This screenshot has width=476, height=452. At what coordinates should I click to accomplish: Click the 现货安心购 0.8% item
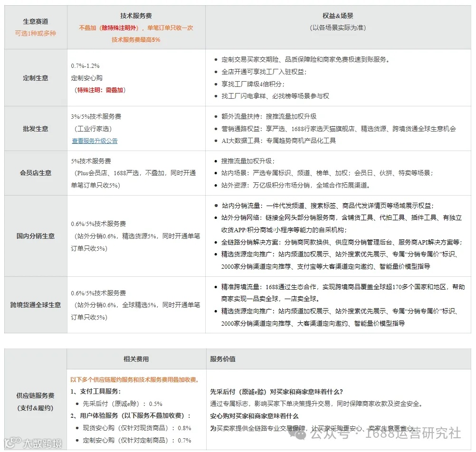point(137,428)
